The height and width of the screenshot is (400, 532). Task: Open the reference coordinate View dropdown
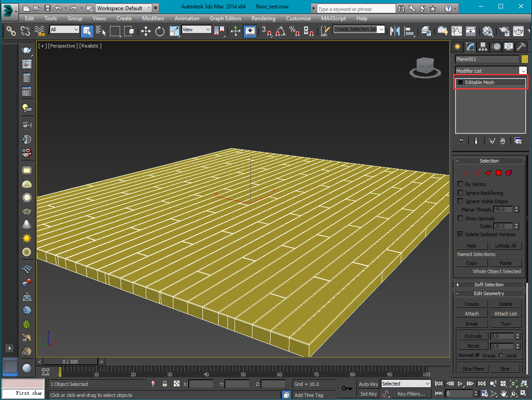point(197,30)
